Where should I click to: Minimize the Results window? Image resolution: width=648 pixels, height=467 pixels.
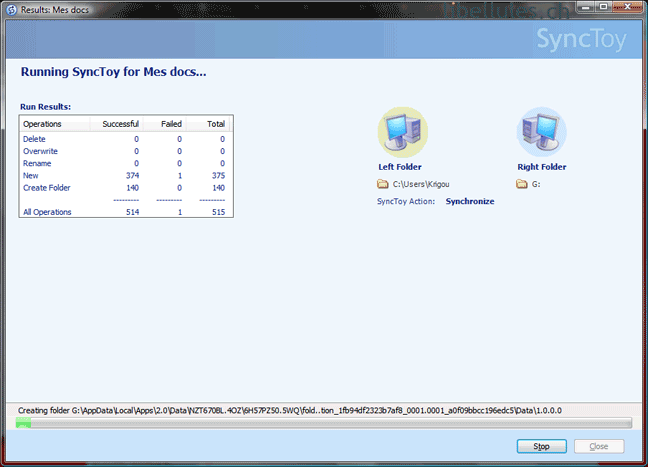[586, 7]
